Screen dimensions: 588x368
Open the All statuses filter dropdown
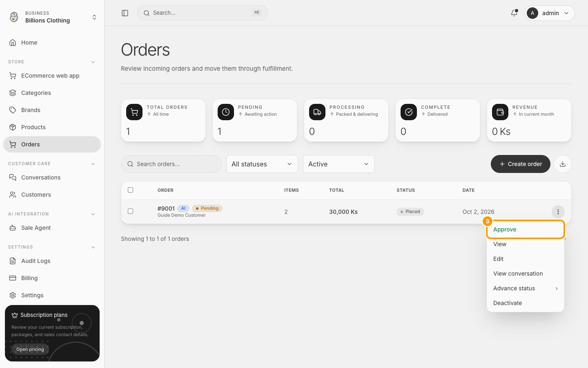(x=262, y=164)
